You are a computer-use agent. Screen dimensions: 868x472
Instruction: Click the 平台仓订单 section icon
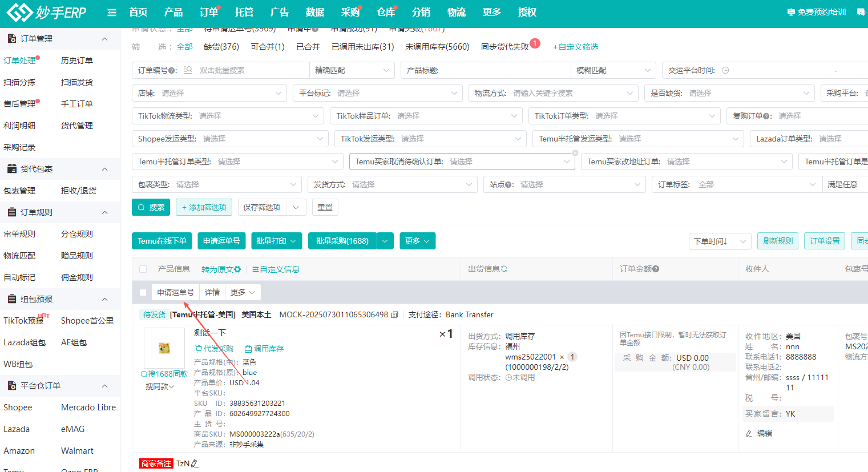point(11,386)
